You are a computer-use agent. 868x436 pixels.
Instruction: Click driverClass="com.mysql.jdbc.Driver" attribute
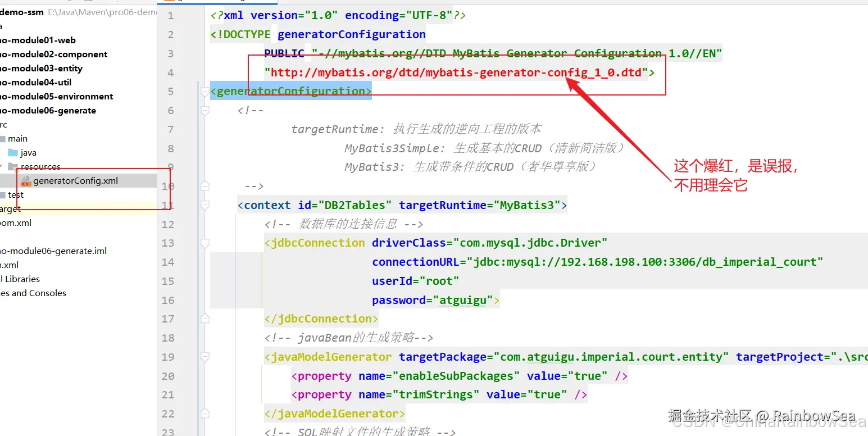pos(490,243)
